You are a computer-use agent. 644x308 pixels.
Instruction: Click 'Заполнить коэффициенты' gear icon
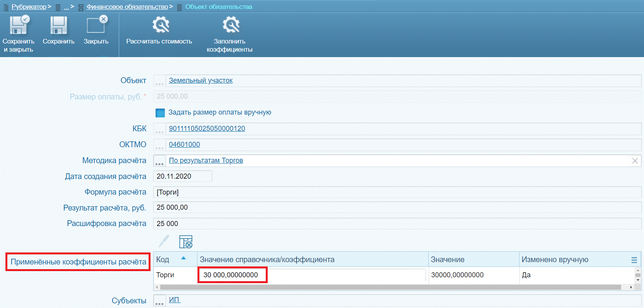tap(231, 25)
